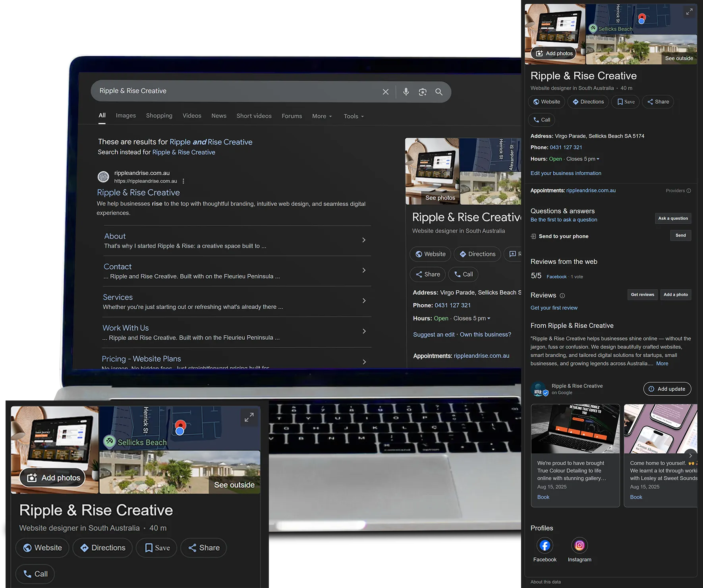The width and height of the screenshot is (703, 588).
Task: Expand the Services sitelink chevron
Action: [x=364, y=301]
